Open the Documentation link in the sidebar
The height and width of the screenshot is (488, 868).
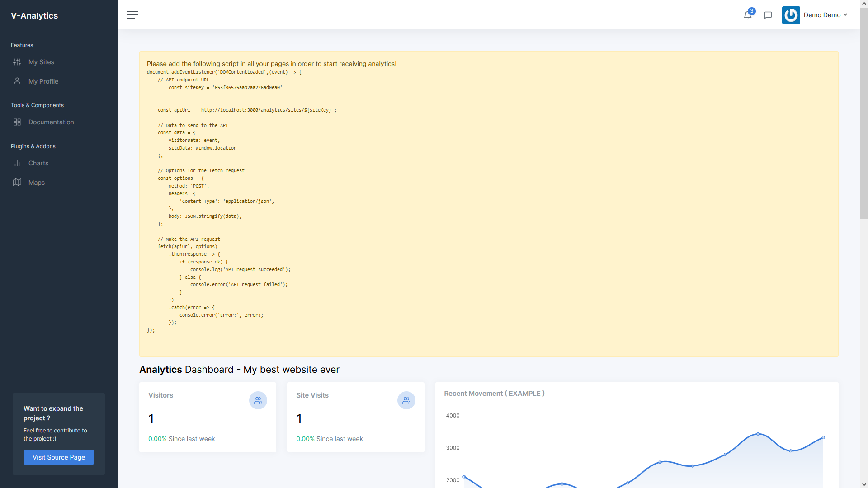[x=51, y=122]
